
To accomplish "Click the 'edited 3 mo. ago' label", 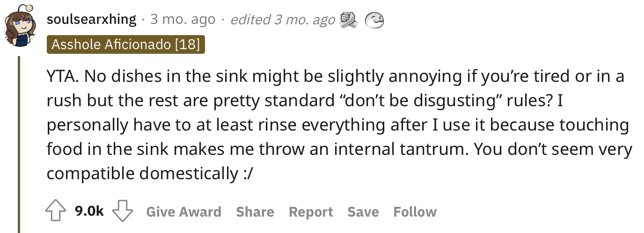I will (x=283, y=20).
